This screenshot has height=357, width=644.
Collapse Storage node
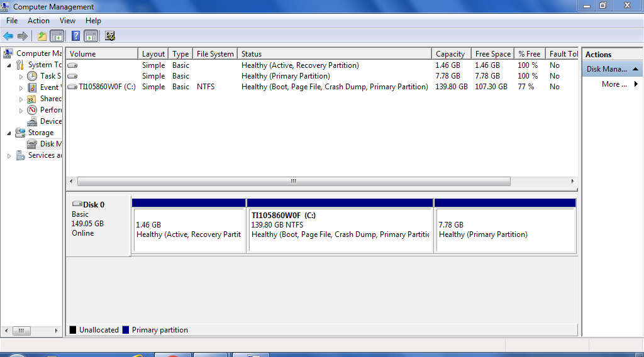pos(9,133)
